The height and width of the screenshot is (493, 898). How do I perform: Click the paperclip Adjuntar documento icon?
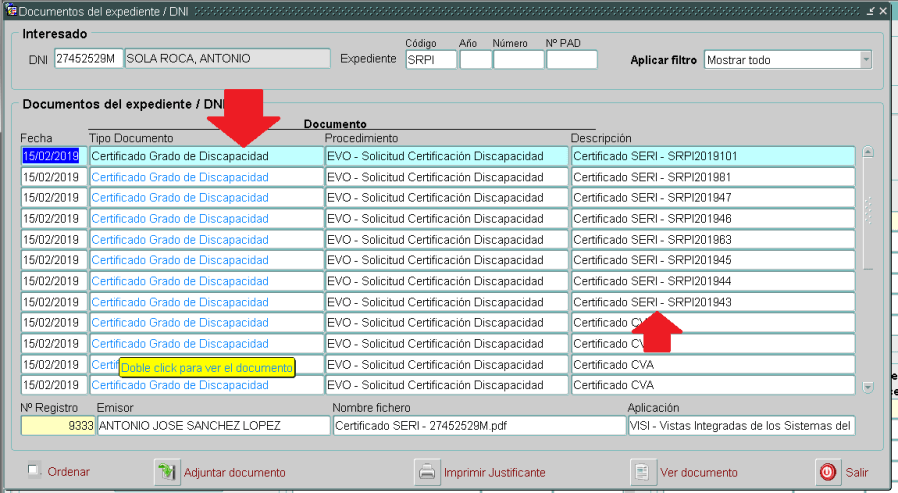166,472
